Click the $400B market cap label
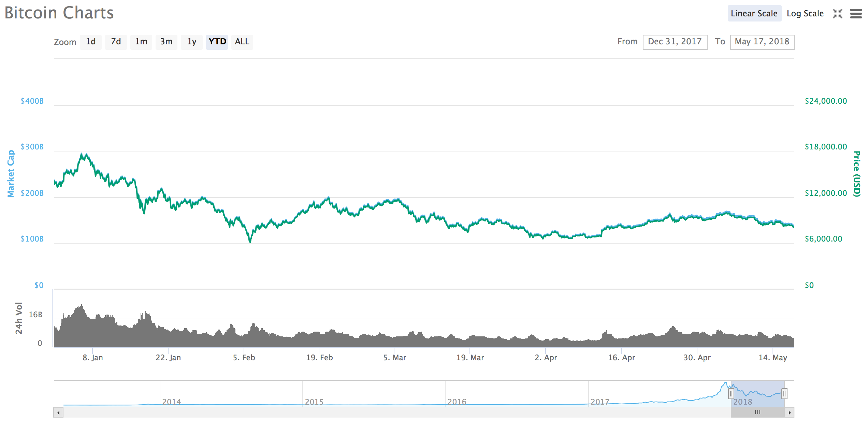 click(x=32, y=101)
